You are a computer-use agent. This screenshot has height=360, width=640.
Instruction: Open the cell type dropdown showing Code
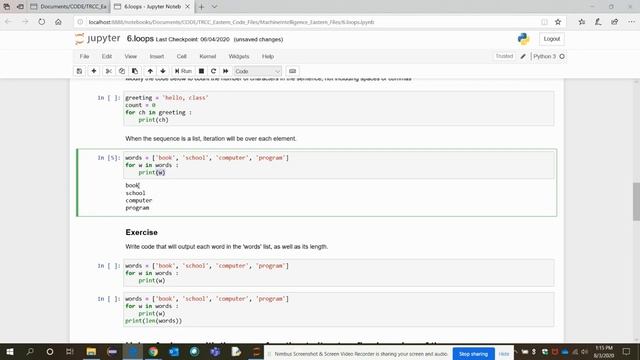pos(258,71)
